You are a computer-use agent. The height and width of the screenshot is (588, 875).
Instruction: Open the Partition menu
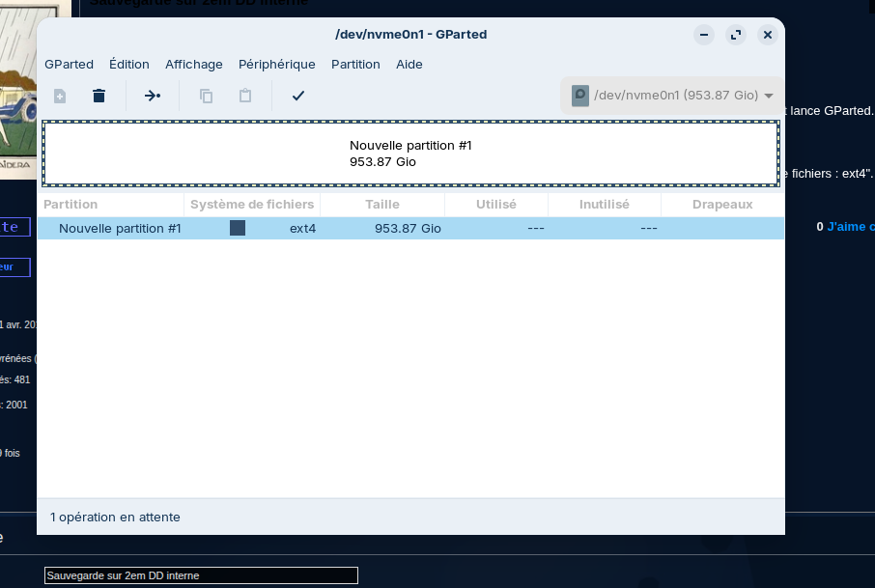pos(355,65)
